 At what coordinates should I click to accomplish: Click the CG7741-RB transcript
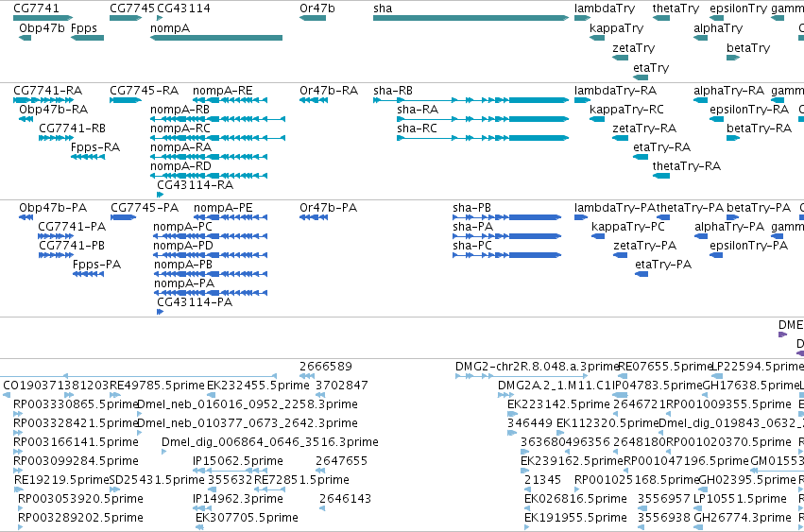coord(56,138)
